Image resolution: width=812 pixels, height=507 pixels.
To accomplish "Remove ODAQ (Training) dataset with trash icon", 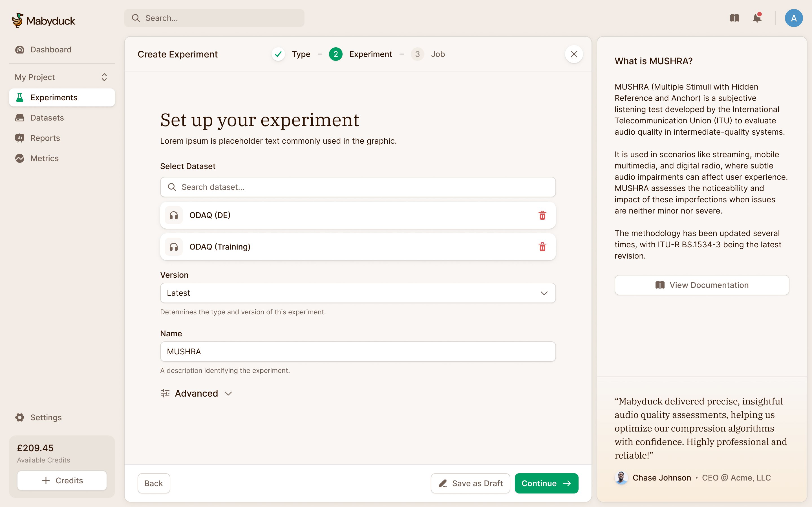I will coord(542,247).
